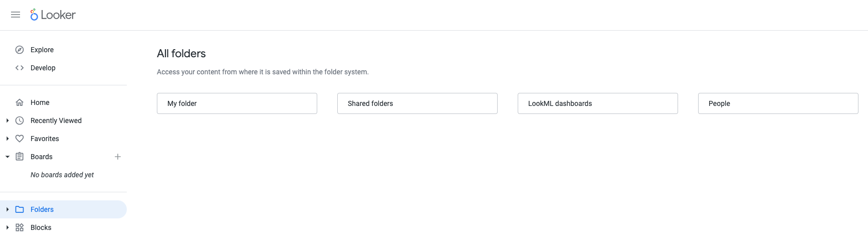Click the Blocks grid icon
The image size is (868, 240).
[20, 227]
